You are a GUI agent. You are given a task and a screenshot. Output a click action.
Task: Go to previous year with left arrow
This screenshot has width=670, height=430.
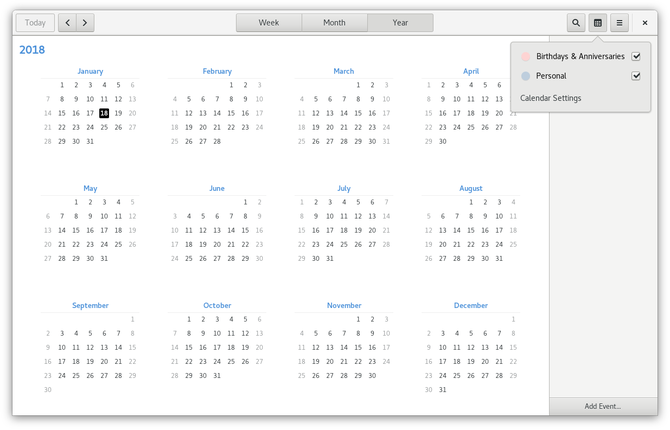(68, 23)
